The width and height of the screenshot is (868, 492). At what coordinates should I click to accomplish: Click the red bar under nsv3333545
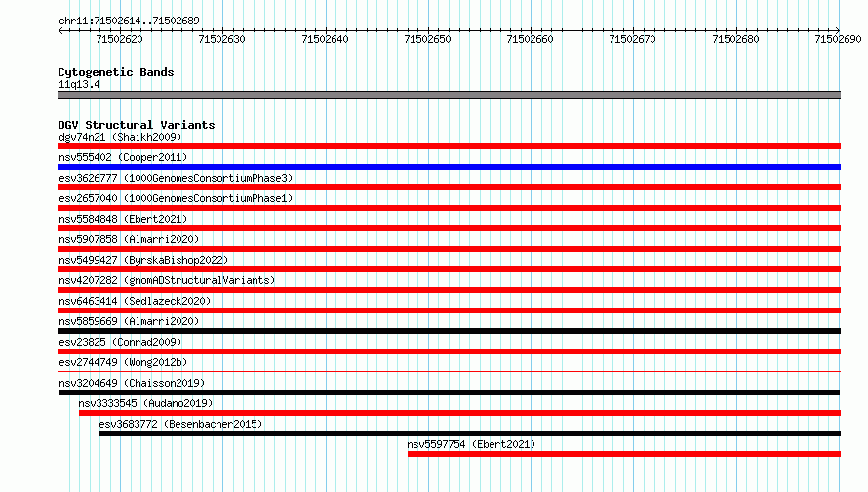(459, 413)
